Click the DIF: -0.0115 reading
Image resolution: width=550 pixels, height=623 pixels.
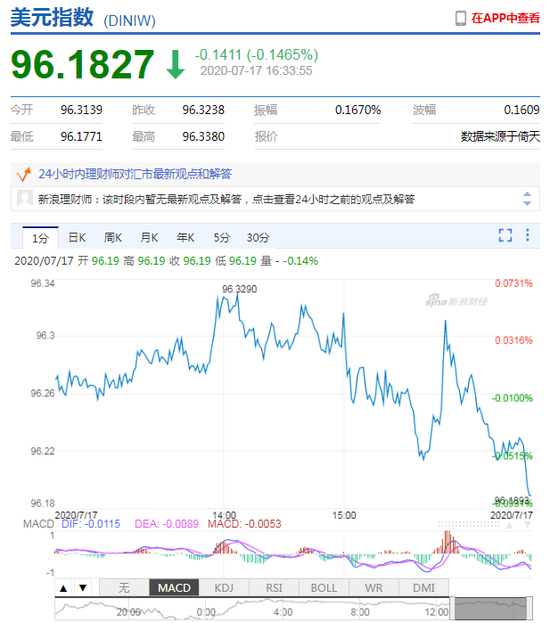(91, 524)
